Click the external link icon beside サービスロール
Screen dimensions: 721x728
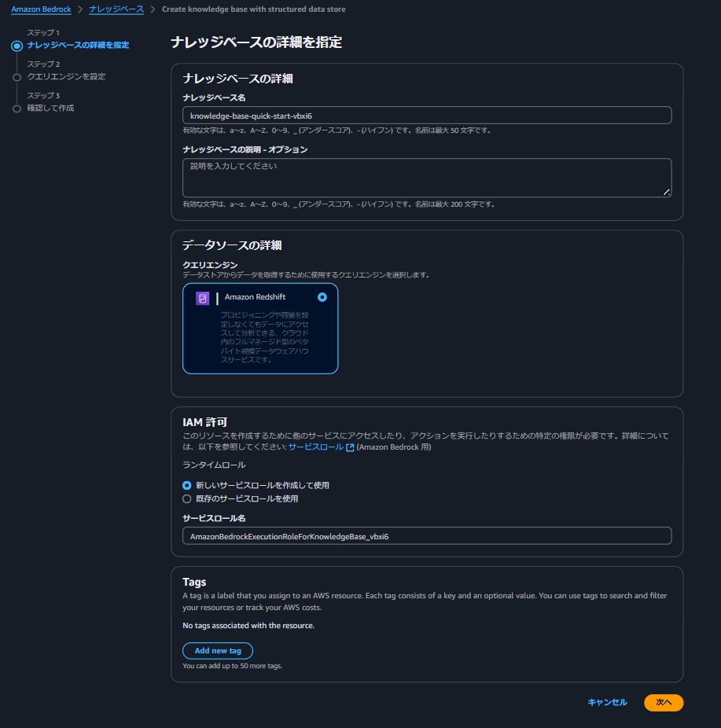coord(350,447)
